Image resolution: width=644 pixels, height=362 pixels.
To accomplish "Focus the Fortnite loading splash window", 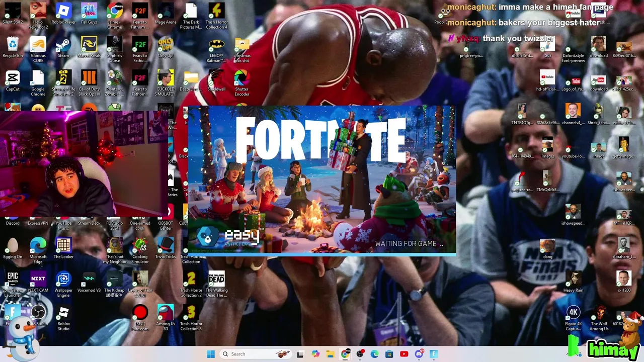I will point(322,180).
